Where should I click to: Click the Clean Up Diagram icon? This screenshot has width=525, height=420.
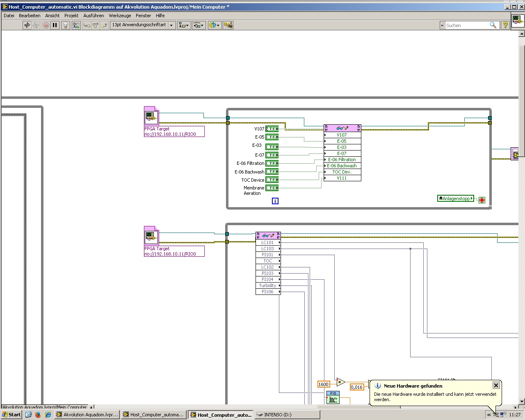228,25
